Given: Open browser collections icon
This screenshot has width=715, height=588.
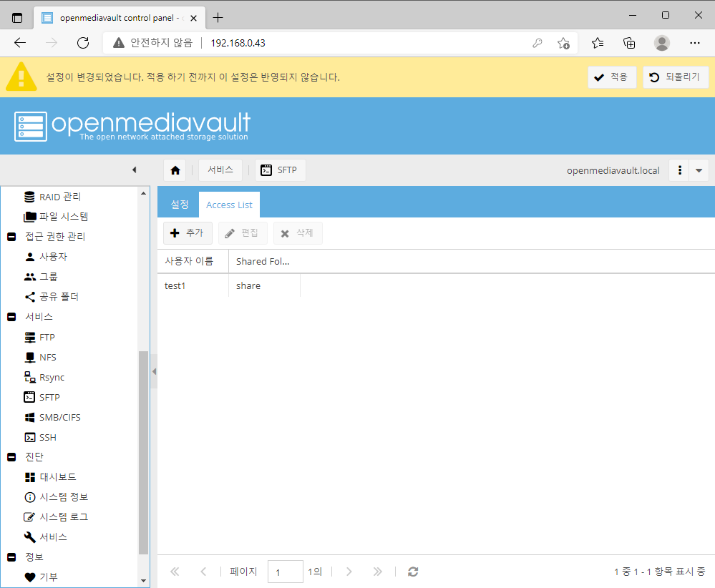Looking at the screenshot, I should pos(629,43).
